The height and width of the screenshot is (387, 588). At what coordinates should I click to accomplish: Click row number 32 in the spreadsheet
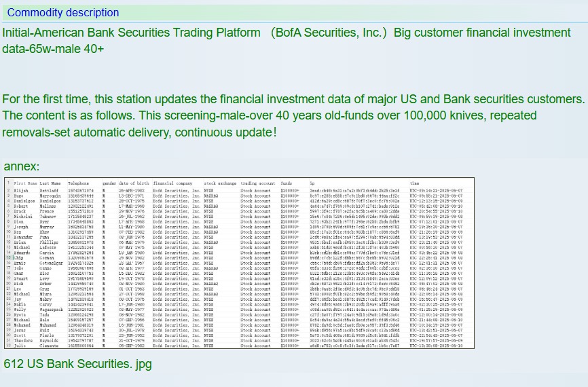[x=8, y=346]
